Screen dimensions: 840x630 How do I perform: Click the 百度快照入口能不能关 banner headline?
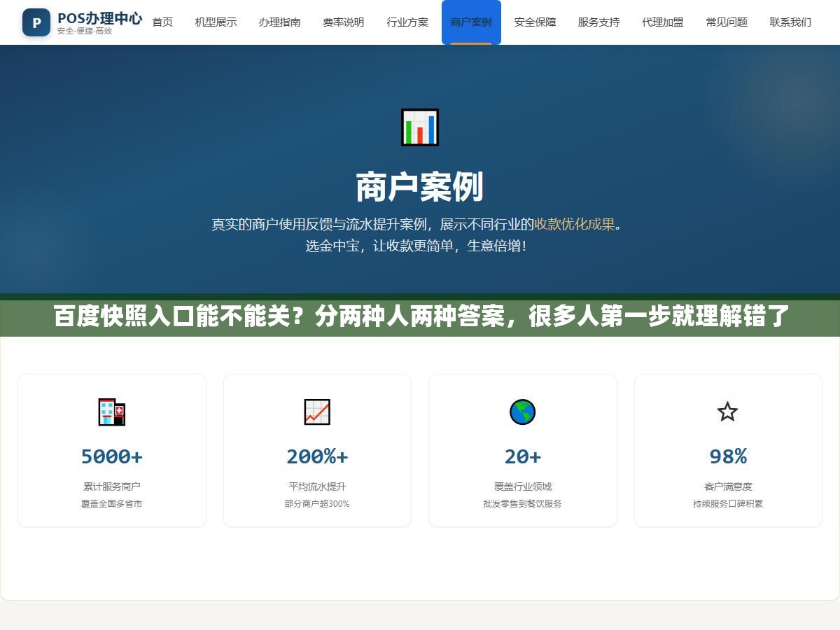click(422, 316)
